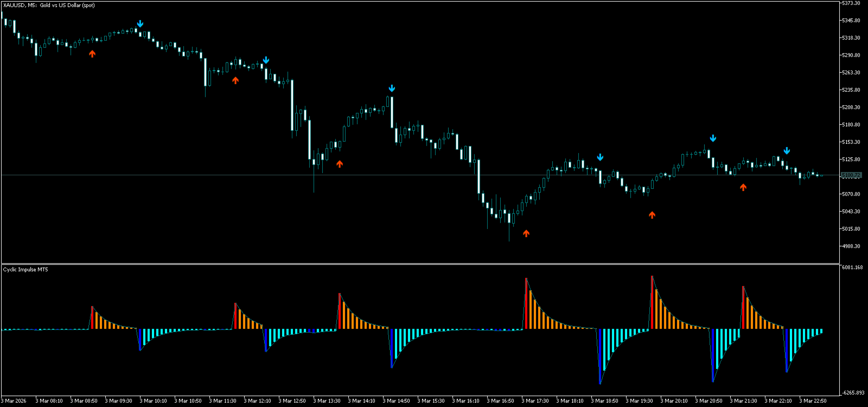Click the 3 Mar 12:50 time label
Image resolution: width=868 pixels, height=407 pixels.
(x=292, y=401)
